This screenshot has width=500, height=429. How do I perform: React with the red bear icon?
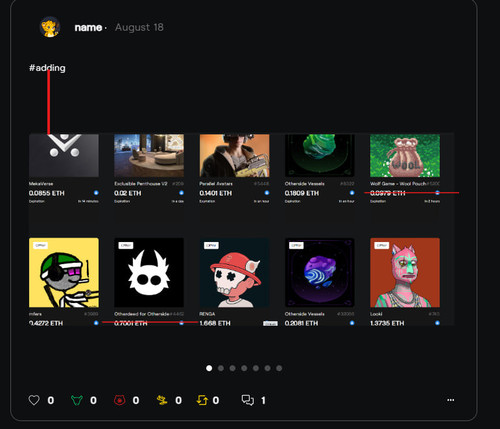[x=119, y=400]
